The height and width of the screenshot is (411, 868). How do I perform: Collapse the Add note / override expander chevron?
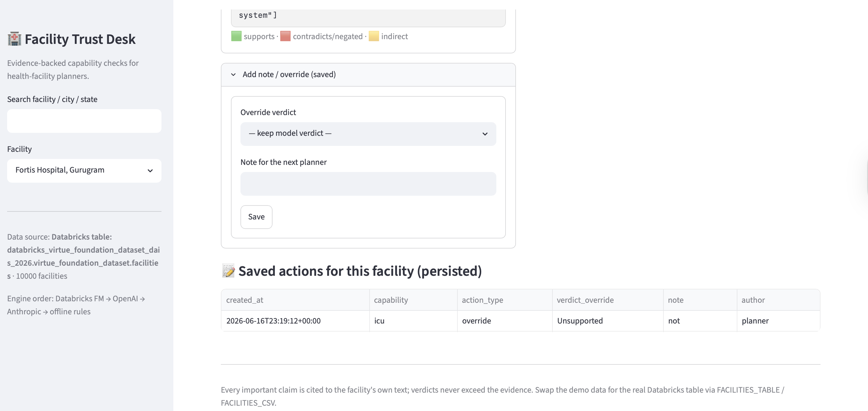click(x=233, y=74)
